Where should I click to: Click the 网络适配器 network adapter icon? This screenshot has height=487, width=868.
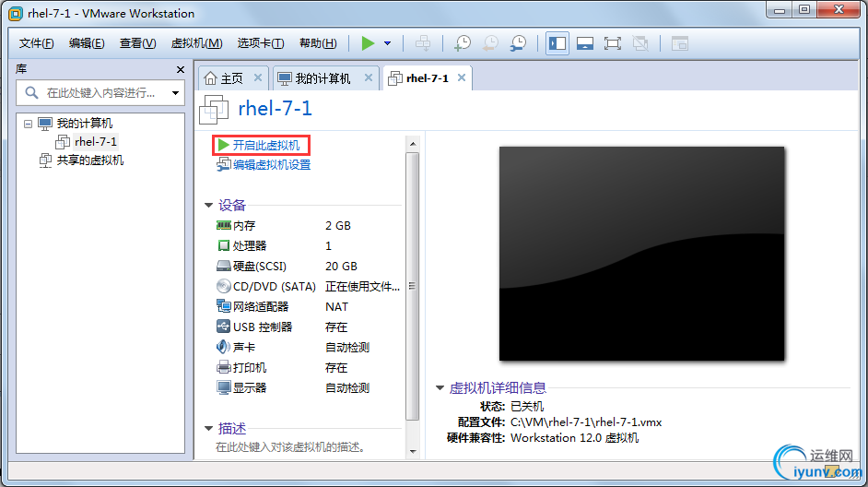[x=224, y=306]
